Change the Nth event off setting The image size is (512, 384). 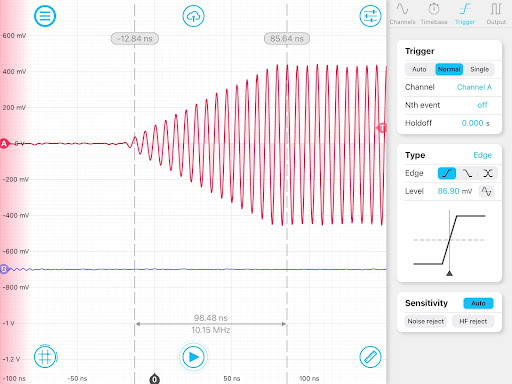click(x=482, y=105)
